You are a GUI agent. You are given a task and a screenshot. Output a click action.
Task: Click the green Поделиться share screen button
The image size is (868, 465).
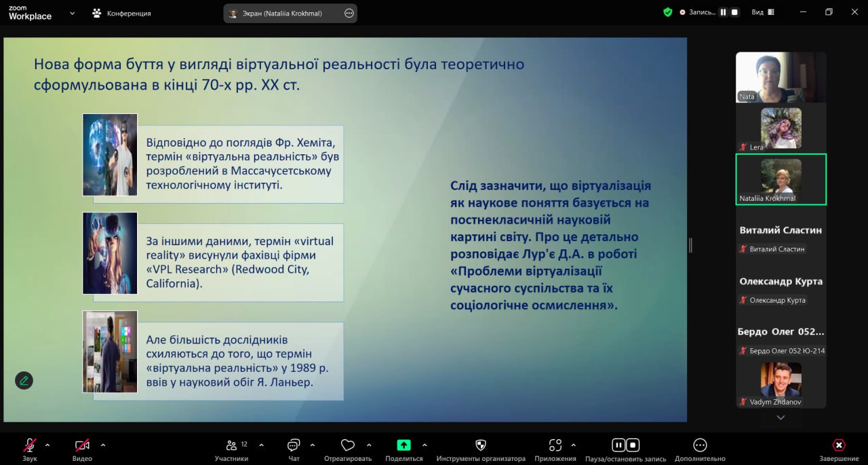point(403,445)
